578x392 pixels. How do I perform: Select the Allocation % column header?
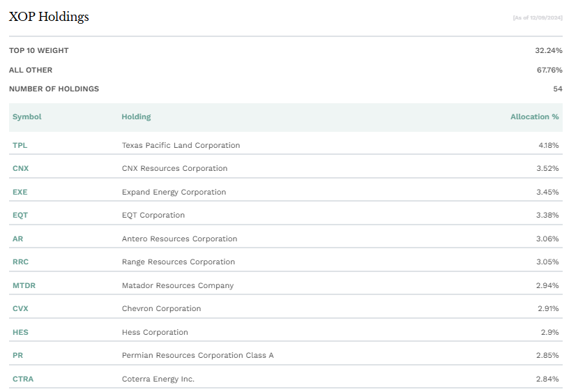[x=535, y=117]
